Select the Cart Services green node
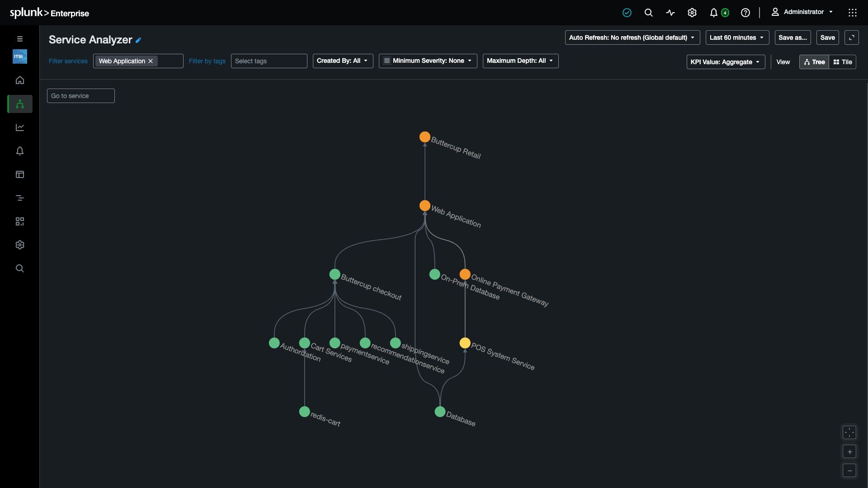868x488 pixels. pos(305,343)
